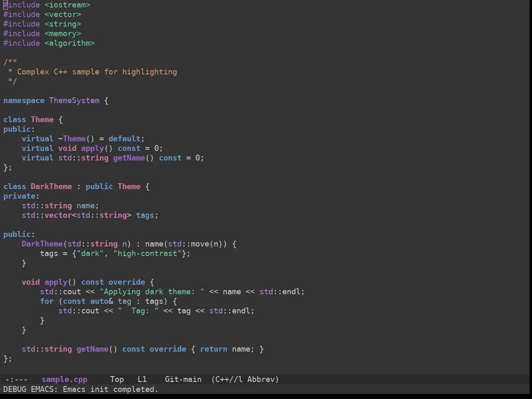The image size is (532, 399).
Task: Click the Git-main indicator in mode line
Action: [x=183, y=379]
